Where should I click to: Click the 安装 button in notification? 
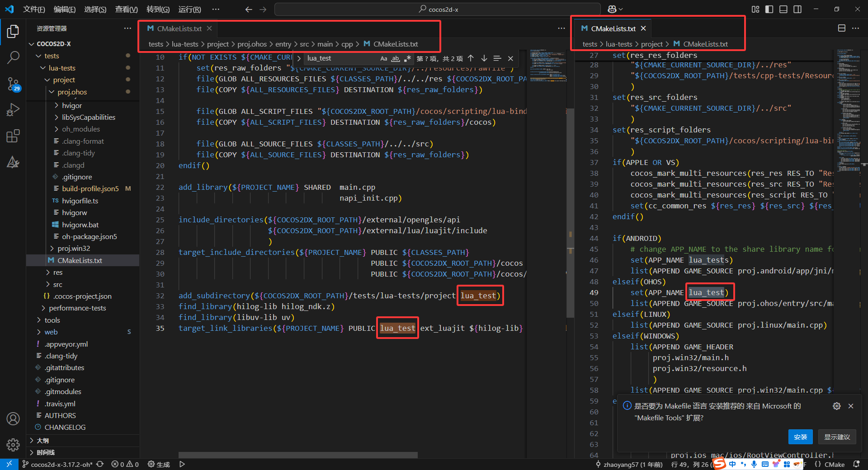click(x=800, y=437)
